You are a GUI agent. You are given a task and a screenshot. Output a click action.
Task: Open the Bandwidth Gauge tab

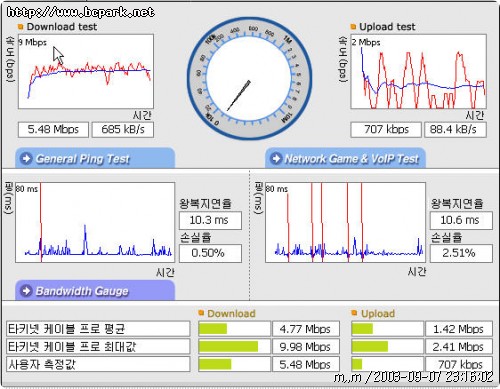(95, 290)
